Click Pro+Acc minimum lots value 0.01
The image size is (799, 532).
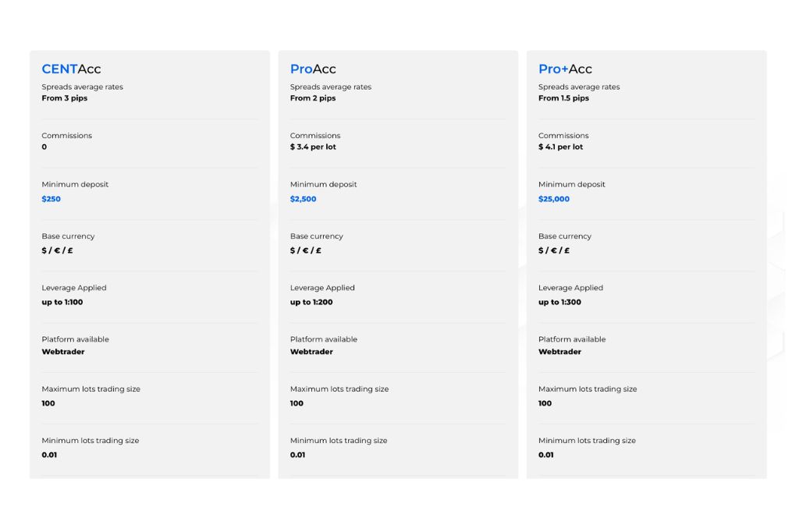pos(545,455)
